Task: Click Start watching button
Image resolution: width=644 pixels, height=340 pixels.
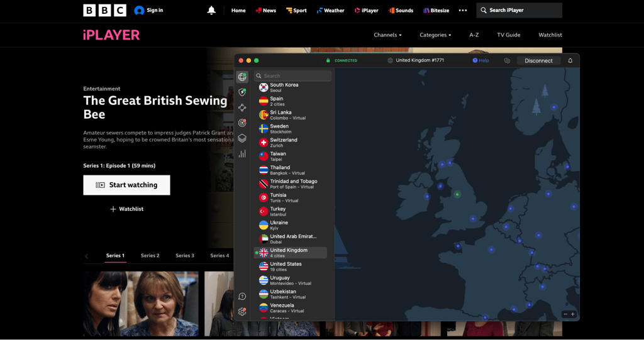Action: (x=126, y=185)
